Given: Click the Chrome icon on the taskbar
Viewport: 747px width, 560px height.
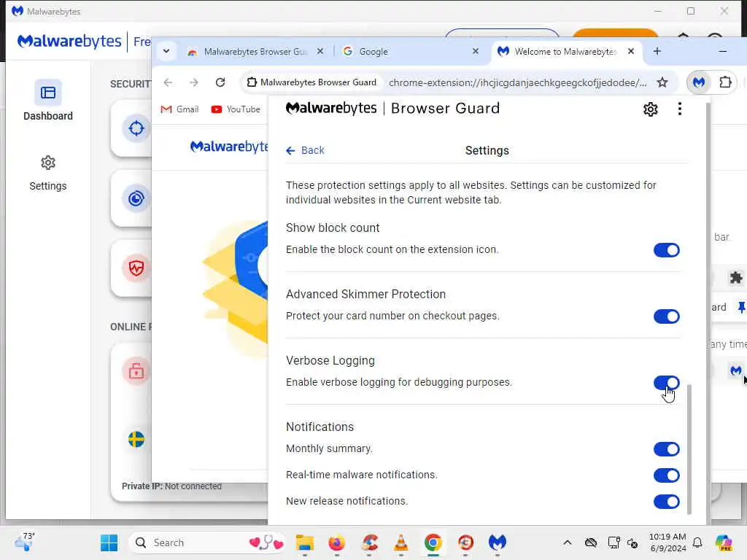Looking at the screenshot, I should (x=433, y=542).
